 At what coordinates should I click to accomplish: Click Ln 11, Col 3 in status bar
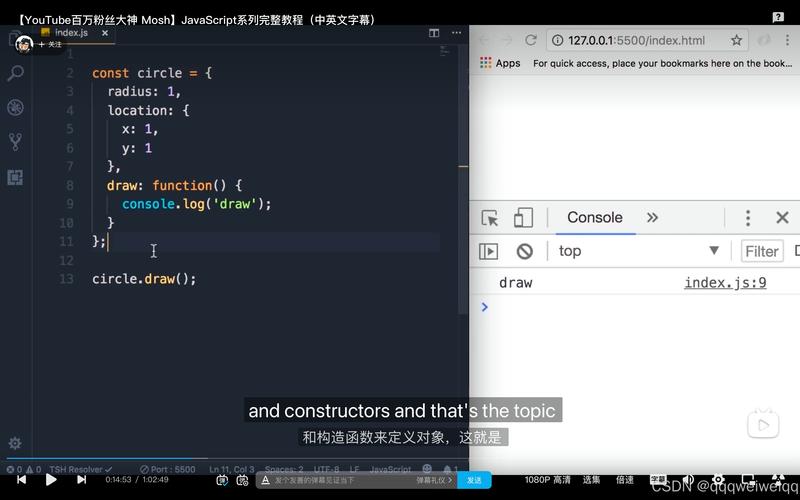(232, 469)
